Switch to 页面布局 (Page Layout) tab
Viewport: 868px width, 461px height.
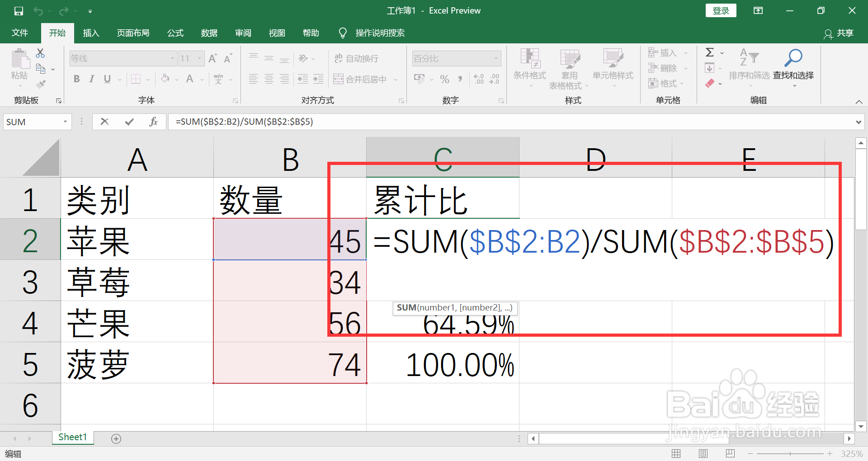coord(133,33)
